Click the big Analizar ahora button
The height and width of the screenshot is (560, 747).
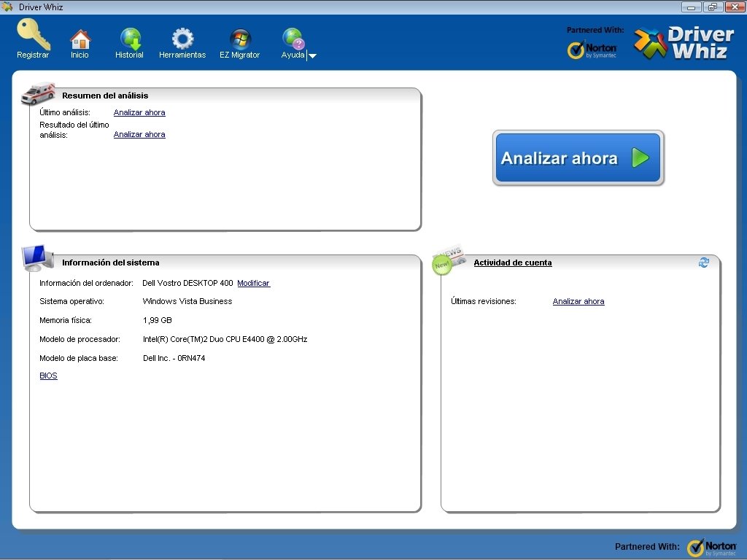click(x=578, y=157)
